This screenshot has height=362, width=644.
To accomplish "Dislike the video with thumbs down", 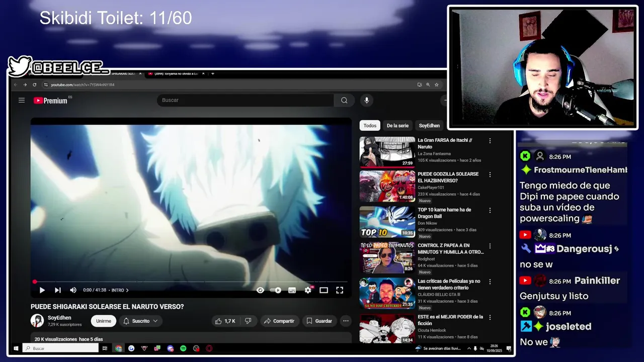I will click(x=248, y=321).
